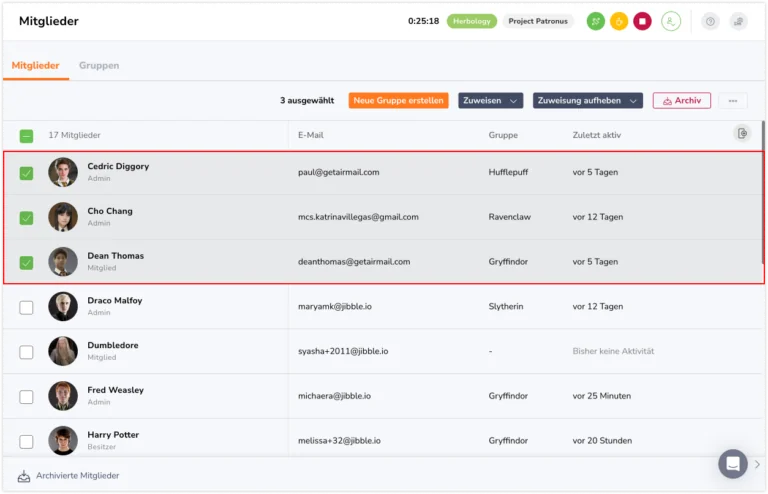The height and width of the screenshot is (494, 768).
Task: Click Neue Gruppe erstellen button
Action: 398,100
